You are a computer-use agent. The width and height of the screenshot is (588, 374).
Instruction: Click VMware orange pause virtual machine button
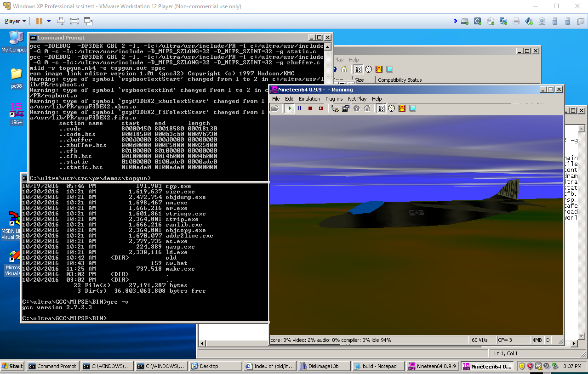(x=39, y=21)
